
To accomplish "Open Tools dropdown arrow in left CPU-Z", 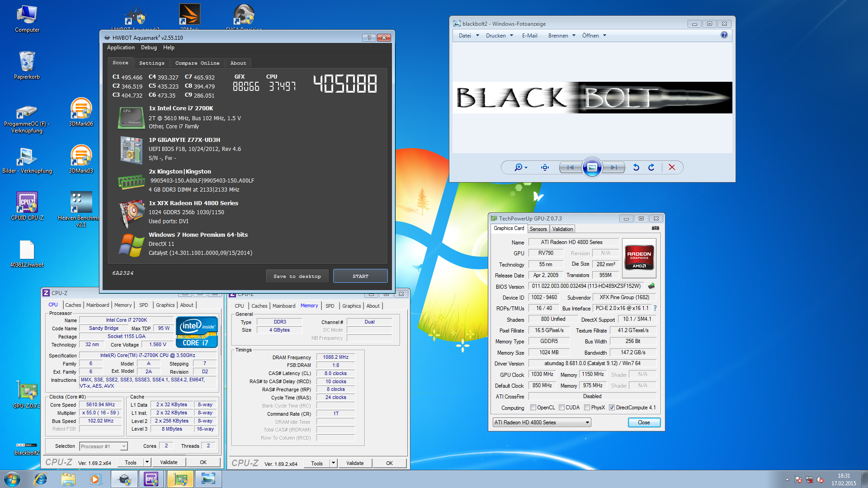I will point(147,462).
